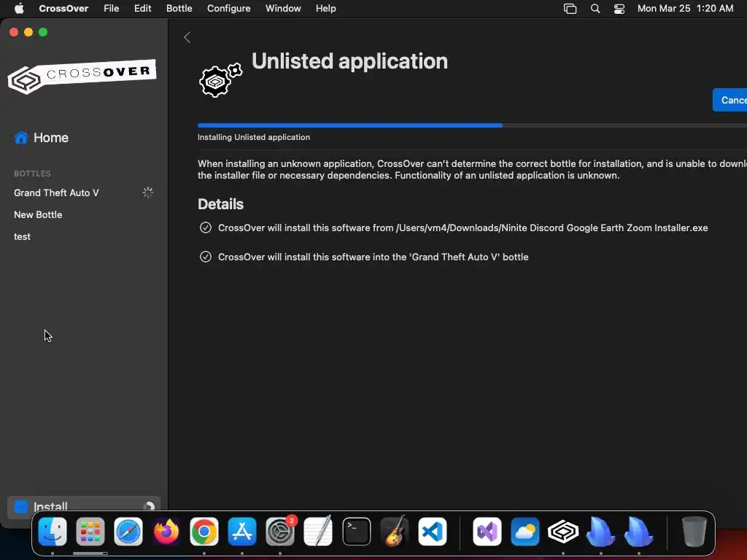Open the File menu
747x560 pixels.
click(x=112, y=9)
